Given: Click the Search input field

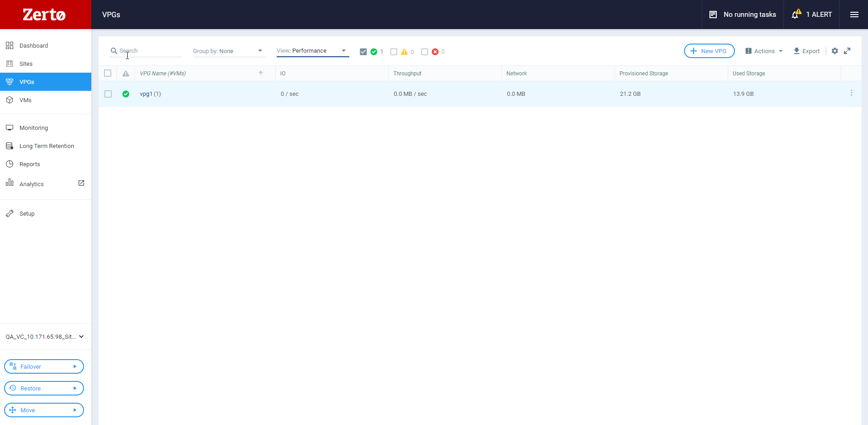Looking at the screenshot, I should (146, 51).
